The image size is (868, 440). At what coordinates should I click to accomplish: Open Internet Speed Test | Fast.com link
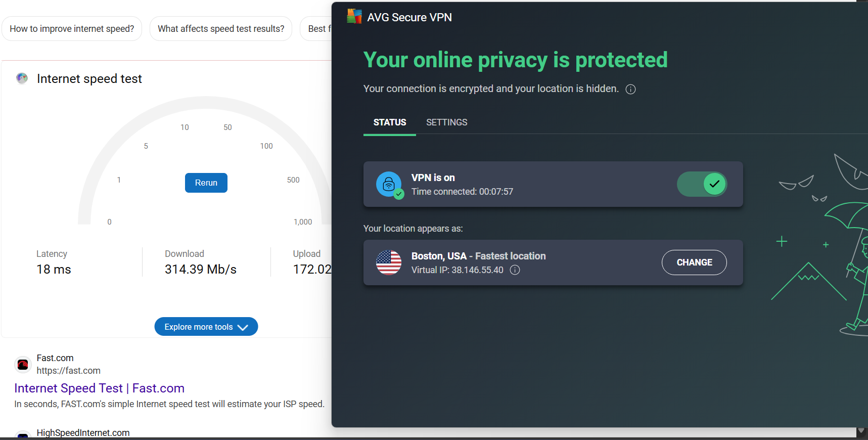pyautogui.click(x=99, y=388)
